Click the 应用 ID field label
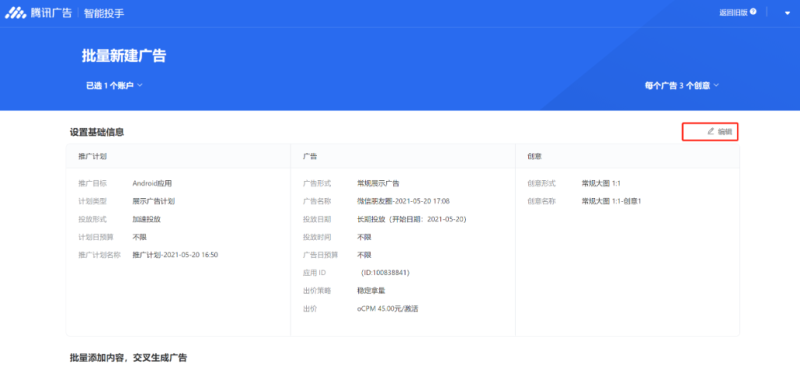Screen dimensions: 800x365 coord(314,273)
